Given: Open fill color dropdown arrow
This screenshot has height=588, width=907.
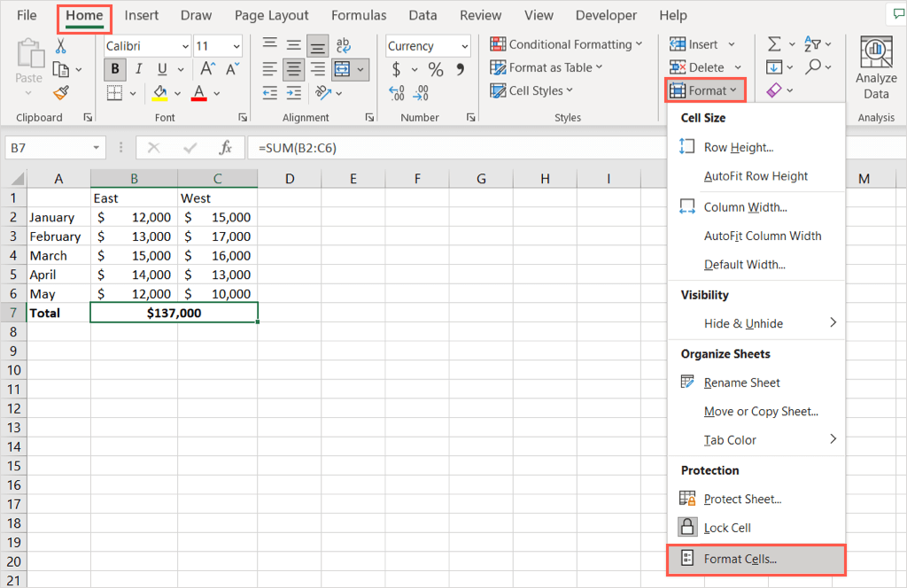Looking at the screenshot, I should [177, 93].
